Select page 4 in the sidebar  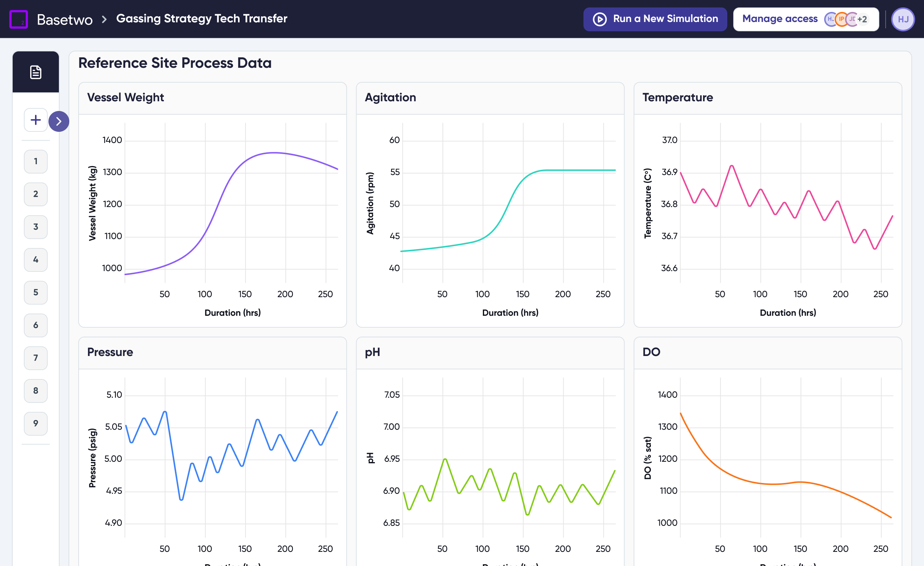pos(36,260)
